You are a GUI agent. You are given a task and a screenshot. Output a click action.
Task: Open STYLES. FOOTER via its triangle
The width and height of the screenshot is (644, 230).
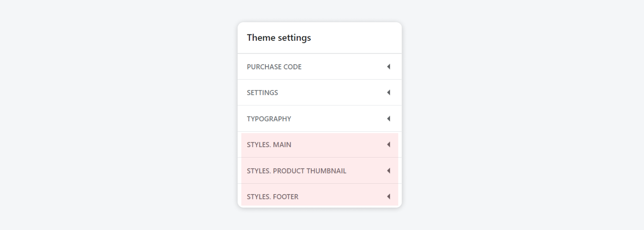pos(389,197)
